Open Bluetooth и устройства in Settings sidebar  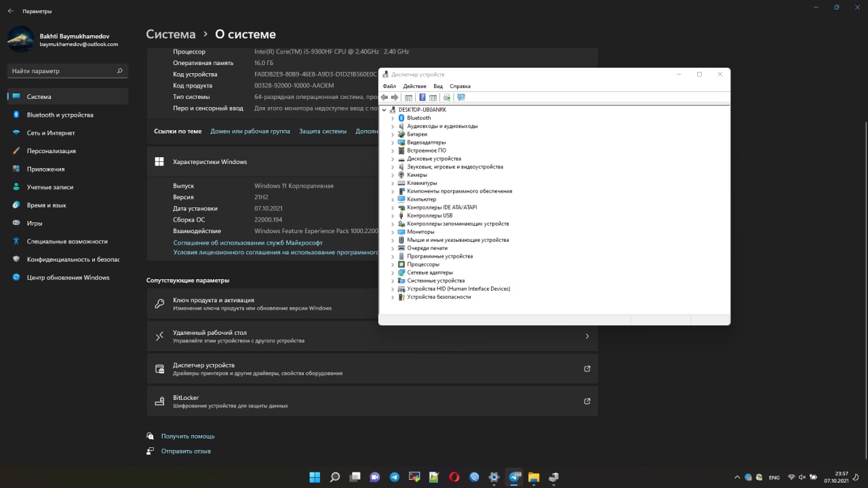click(68, 115)
